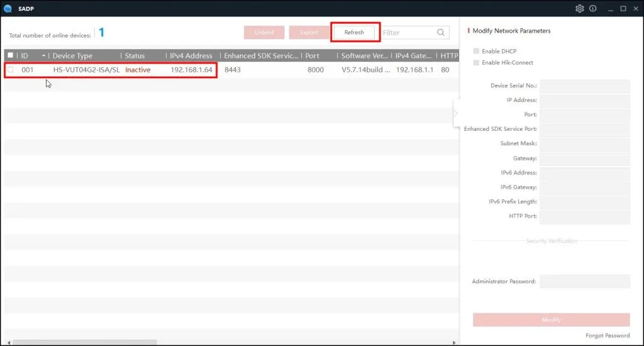Open the Forgot Password link
Viewport: 644px width, 346px height.
608,335
